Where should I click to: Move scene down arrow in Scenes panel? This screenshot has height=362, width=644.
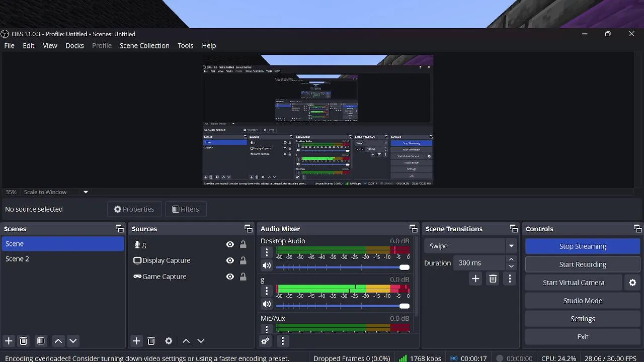(x=73, y=341)
